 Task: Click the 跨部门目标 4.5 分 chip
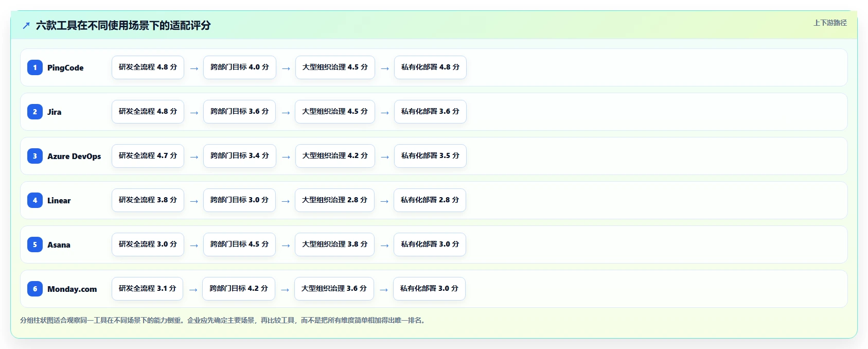(239, 245)
